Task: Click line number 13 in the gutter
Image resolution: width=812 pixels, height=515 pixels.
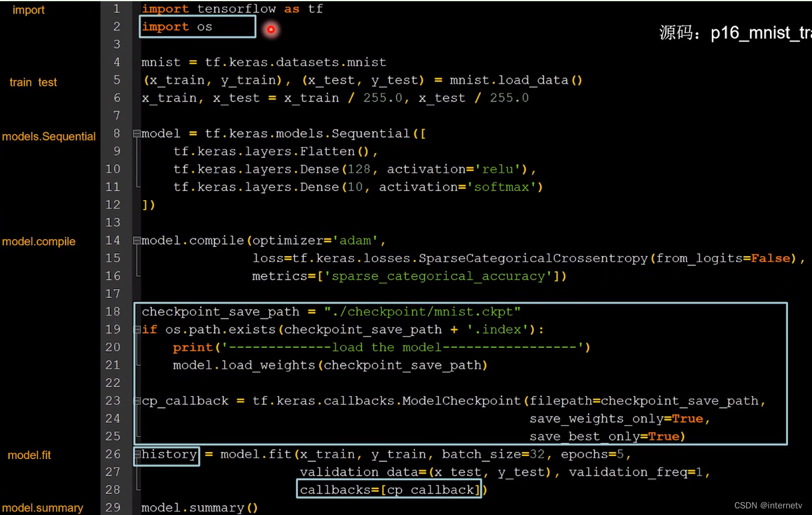Action: [x=113, y=223]
